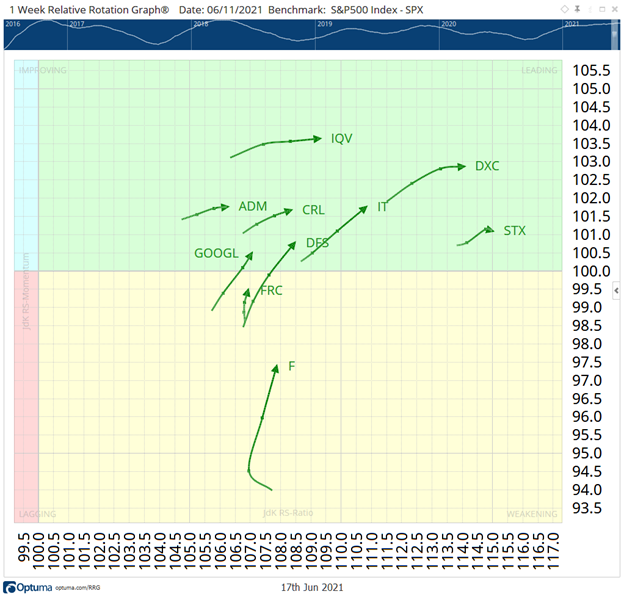This screenshot has width=624, height=597.
Task: Close the Relative Rotation Graph panel
Action: coord(614,9)
